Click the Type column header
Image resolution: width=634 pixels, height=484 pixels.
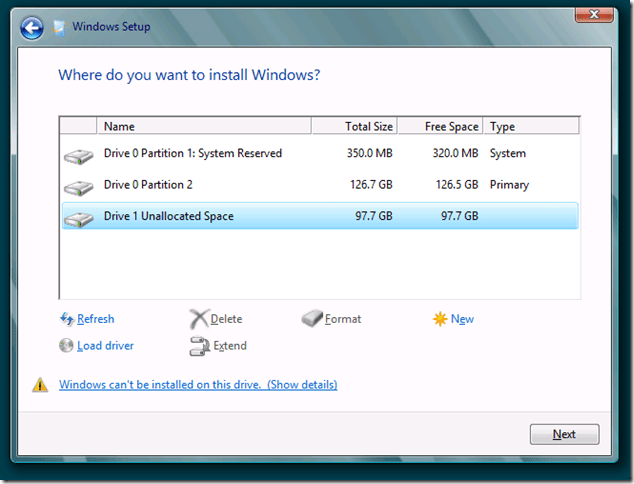click(530, 127)
